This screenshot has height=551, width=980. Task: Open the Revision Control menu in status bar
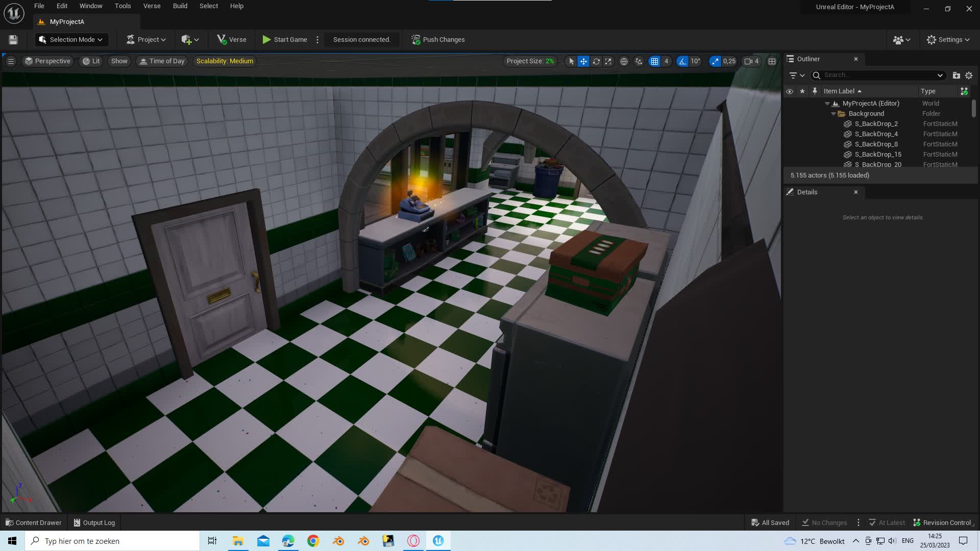943,522
